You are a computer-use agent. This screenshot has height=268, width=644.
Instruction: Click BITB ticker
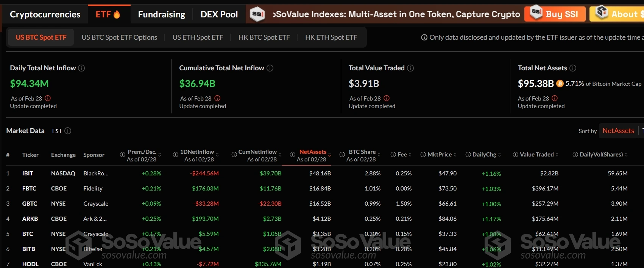(x=29, y=249)
